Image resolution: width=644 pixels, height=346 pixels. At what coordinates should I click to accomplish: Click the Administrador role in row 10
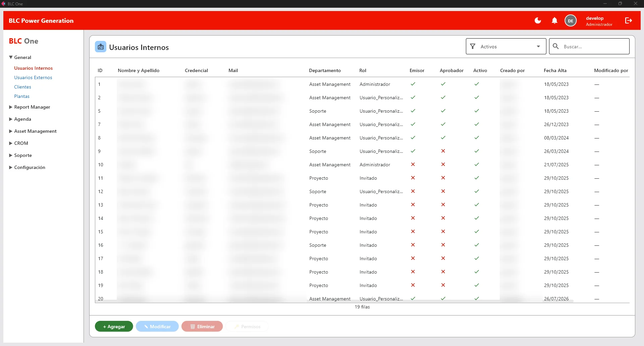[375, 165]
